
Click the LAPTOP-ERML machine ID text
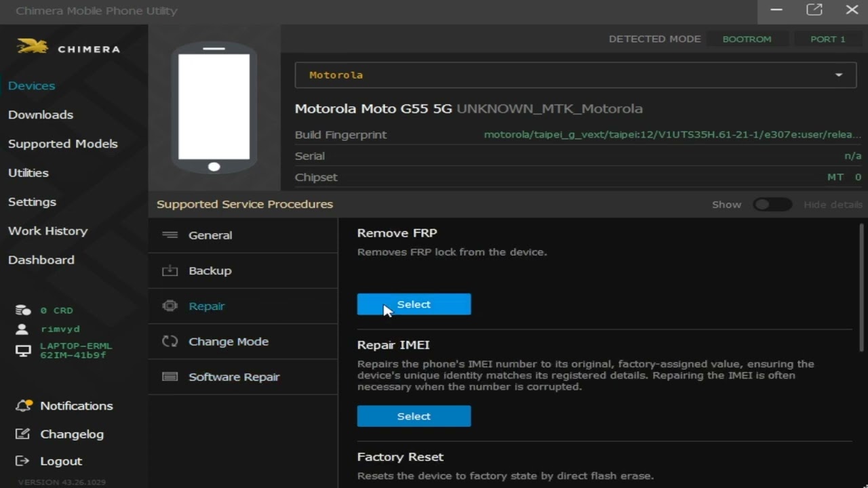(76, 350)
